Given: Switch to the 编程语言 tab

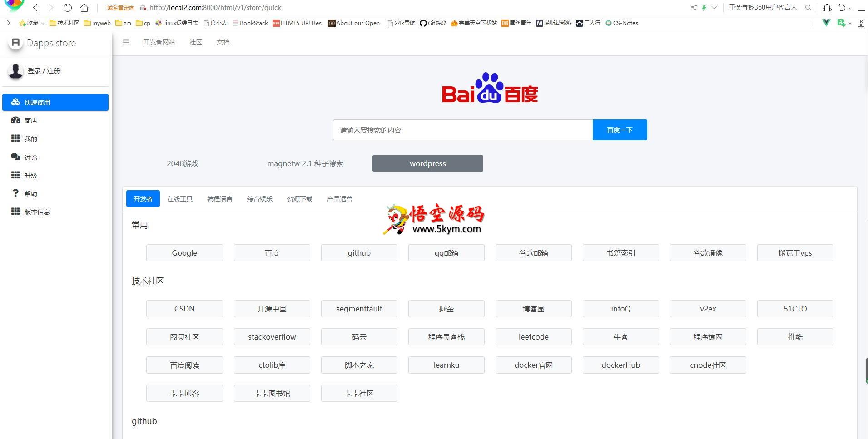Looking at the screenshot, I should (220, 198).
